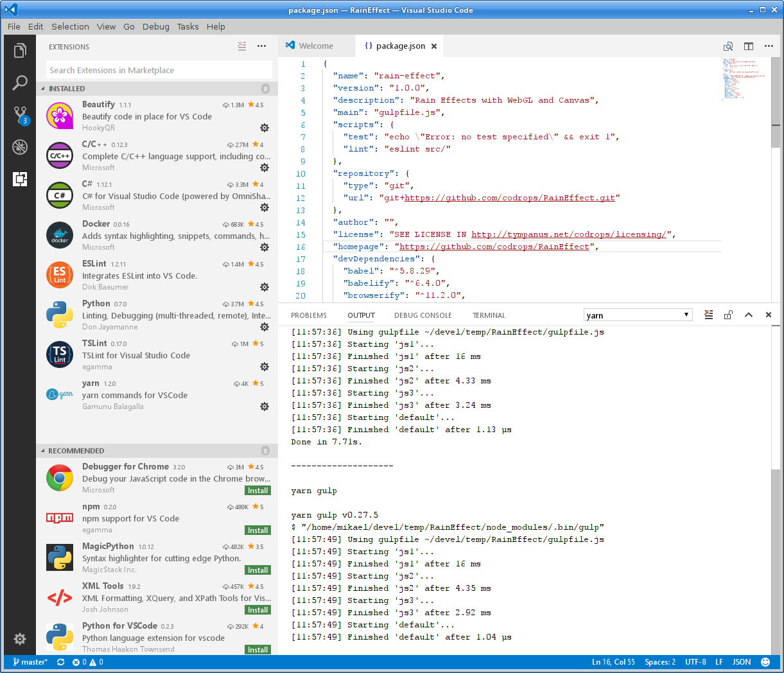784x673 pixels.
Task: Clear the output panel
Action: click(708, 315)
